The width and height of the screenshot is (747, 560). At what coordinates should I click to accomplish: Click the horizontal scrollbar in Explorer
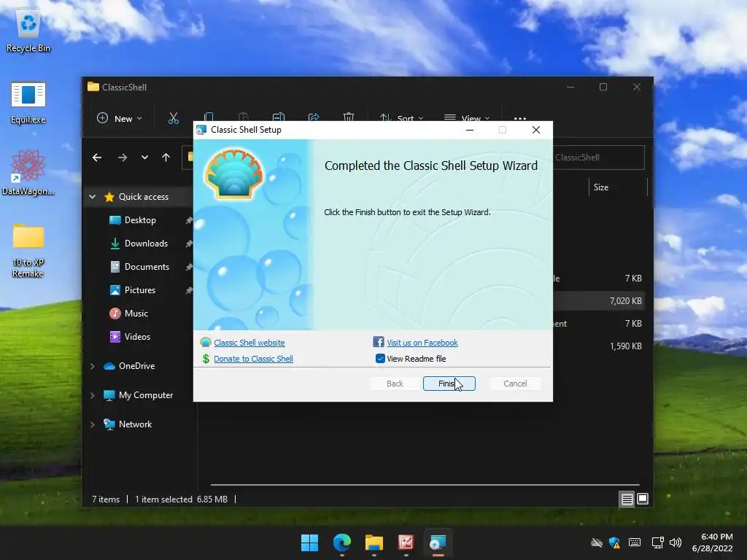click(x=425, y=485)
